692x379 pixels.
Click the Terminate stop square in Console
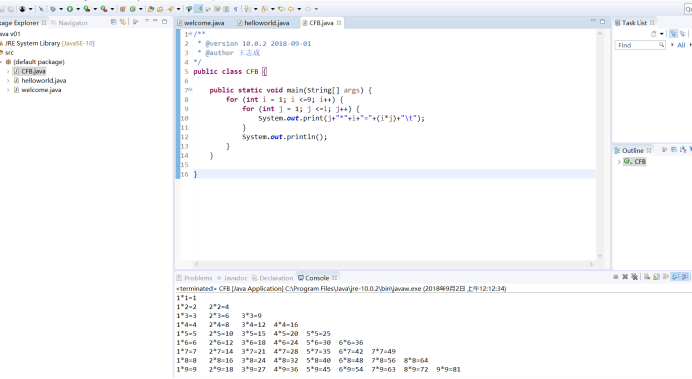[616, 277]
